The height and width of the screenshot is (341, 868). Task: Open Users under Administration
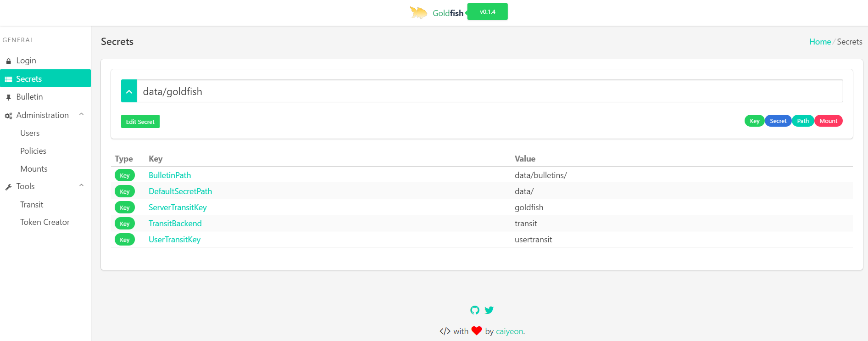pos(30,133)
